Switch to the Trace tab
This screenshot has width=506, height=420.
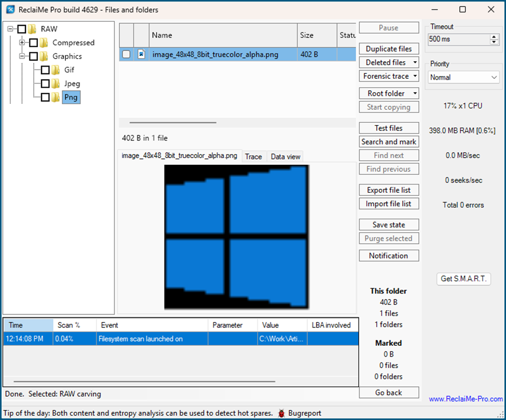253,157
